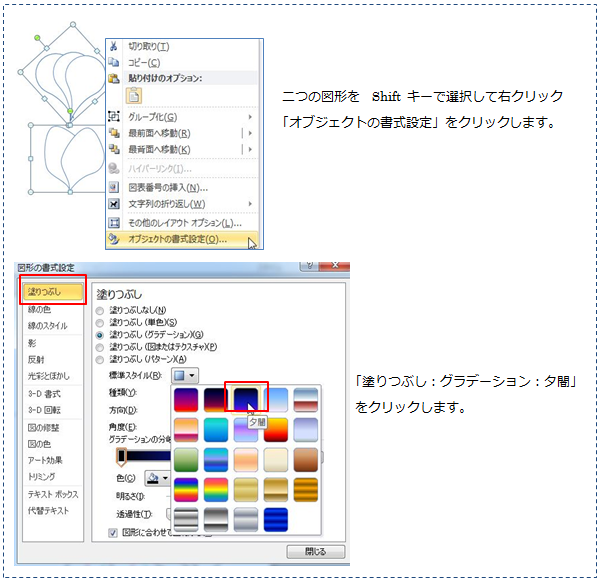600x584 pixels.
Task: Choose オブジェクトの書式設定 from context menu
Action: tap(177, 239)
